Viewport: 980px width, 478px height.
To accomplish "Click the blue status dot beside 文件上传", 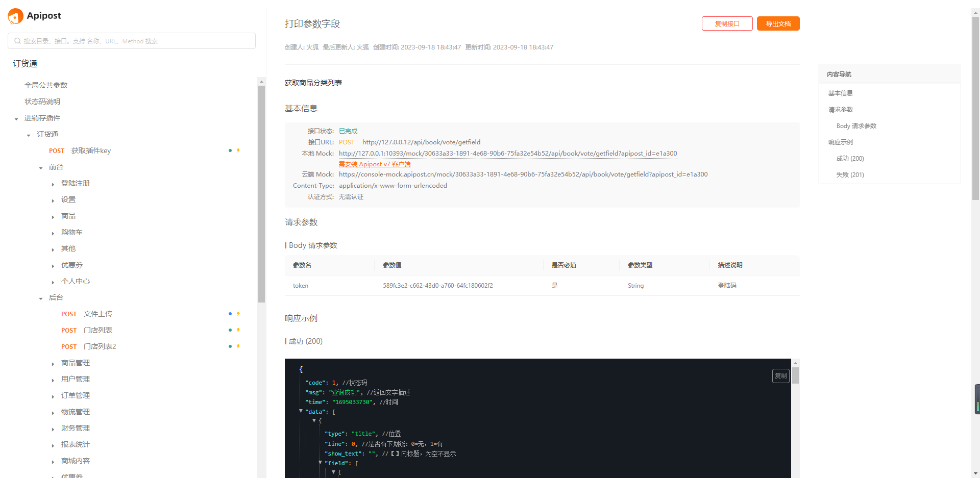I will [230, 314].
